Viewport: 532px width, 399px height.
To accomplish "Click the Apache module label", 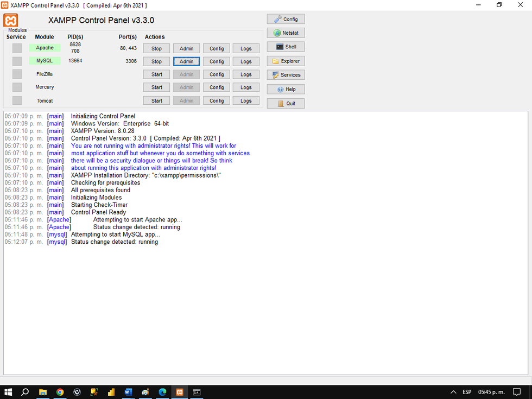I will point(45,48).
